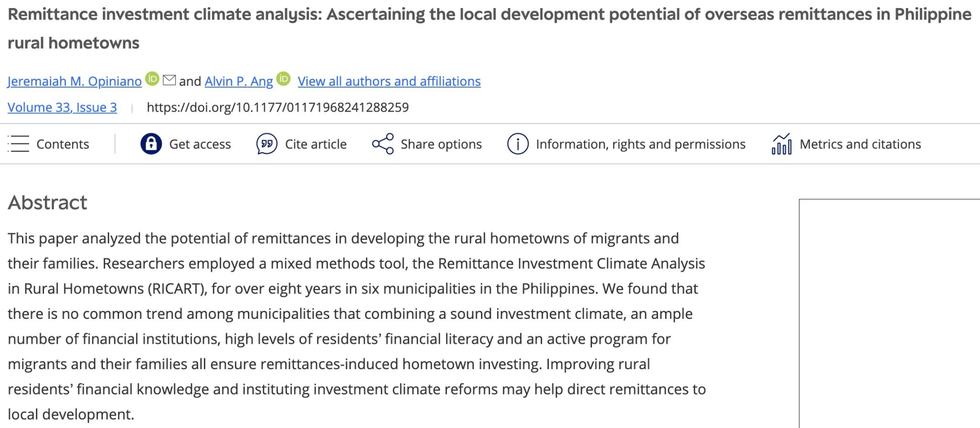This screenshot has height=428, width=980.
Task: Click Alvin P. Ang's ORCID badge
Action: (284, 79)
